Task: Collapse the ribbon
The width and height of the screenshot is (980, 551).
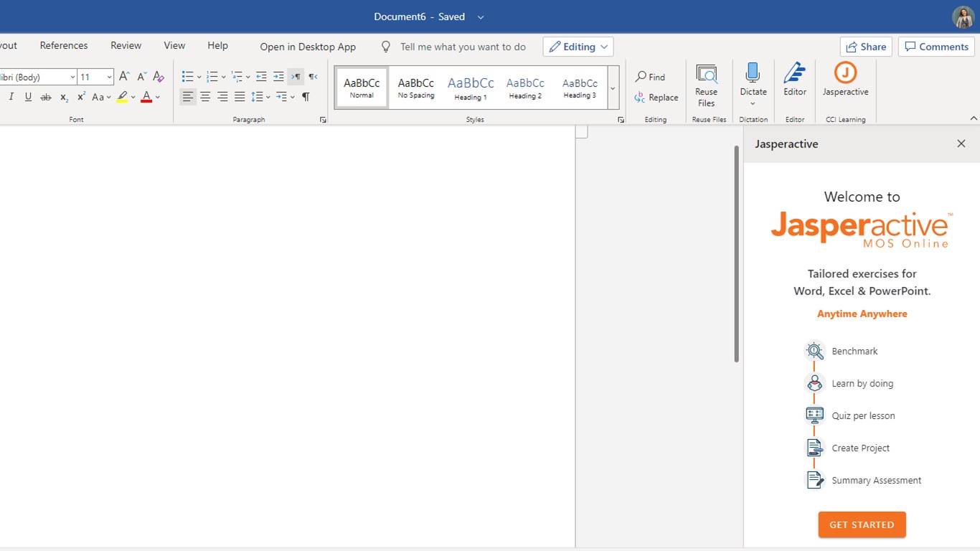Action: pyautogui.click(x=974, y=118)
